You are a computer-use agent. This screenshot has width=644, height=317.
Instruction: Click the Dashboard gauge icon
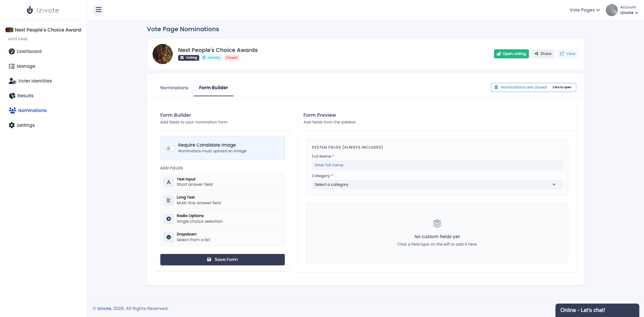(x=12, y=51)
